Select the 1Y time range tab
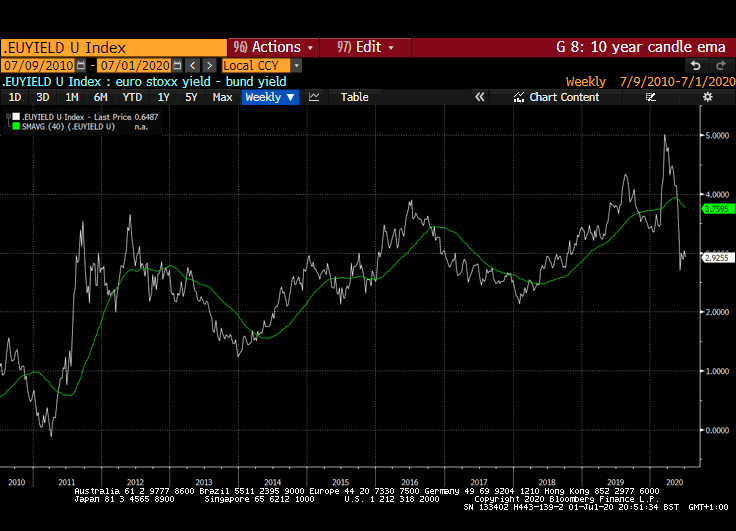Image resolution: width=736 pixels, height=531 pixels. pos(163,97)
